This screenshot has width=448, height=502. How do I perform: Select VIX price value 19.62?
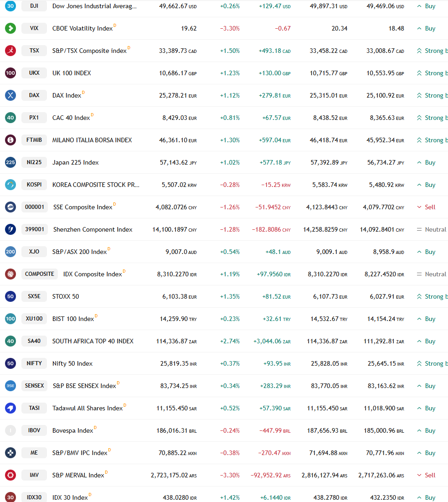(189, 28)
